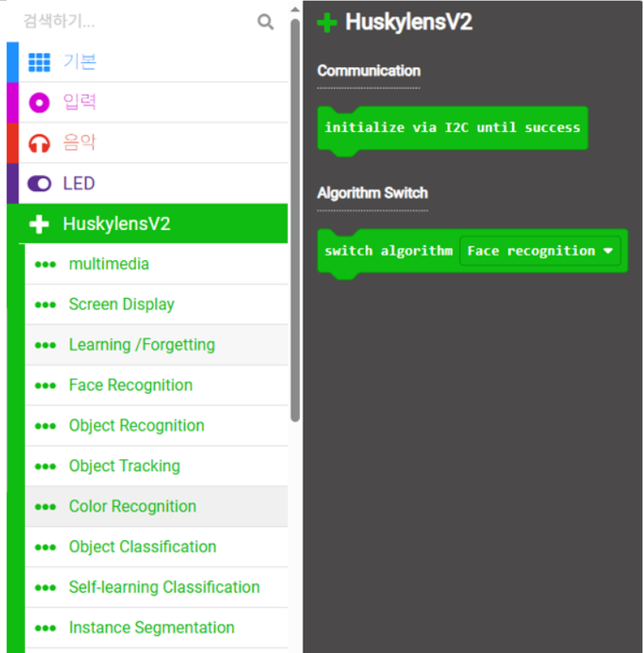Click the dots icon beside Object Recognition
The height and width of the screenshot is (653, 644).
coord(46,426)
